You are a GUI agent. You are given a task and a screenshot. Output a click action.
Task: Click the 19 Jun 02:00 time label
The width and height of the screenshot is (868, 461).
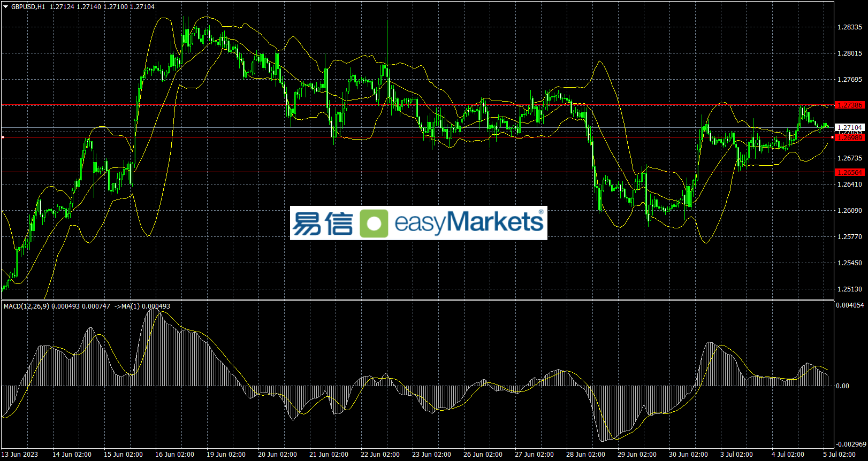(x=226, y=455)
